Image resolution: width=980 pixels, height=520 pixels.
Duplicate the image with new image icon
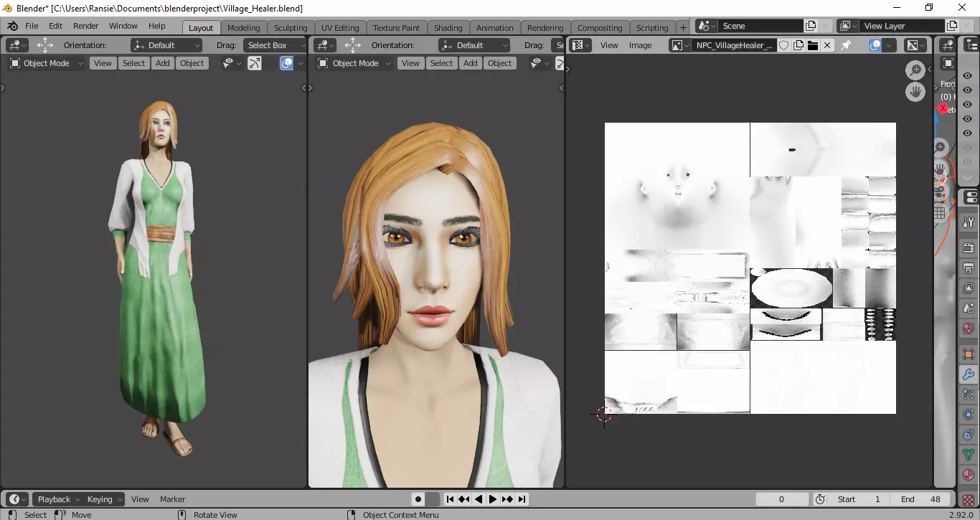[798, 45]
